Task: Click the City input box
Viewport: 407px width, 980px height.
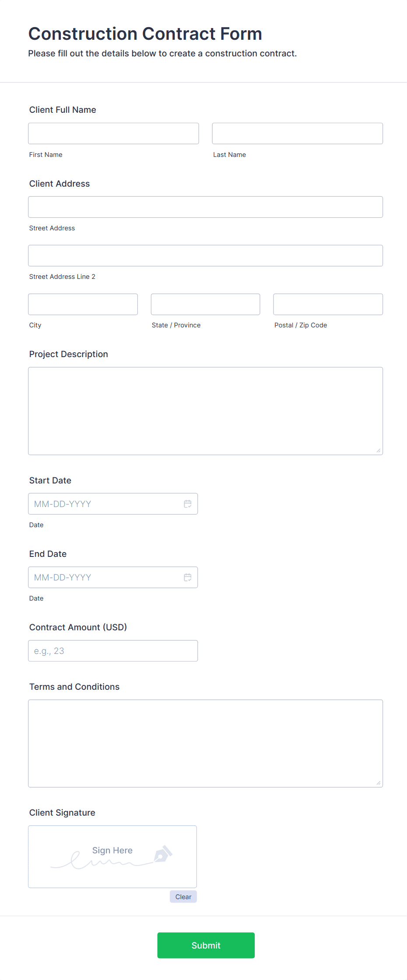Action: tap(82, 304)
